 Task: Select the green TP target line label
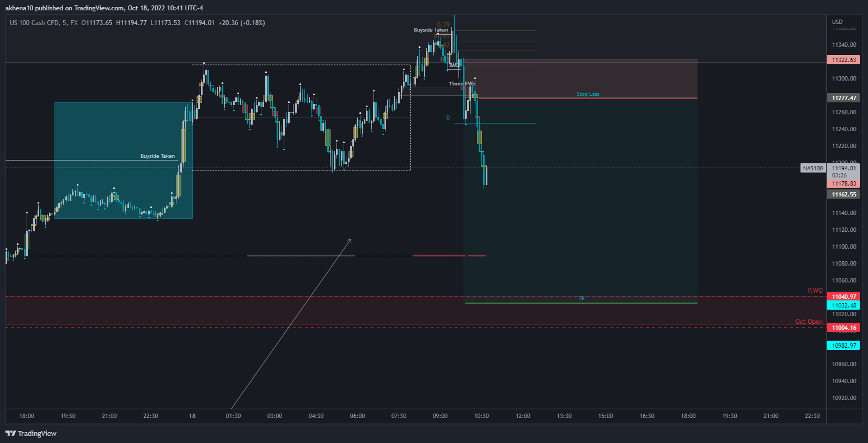pyautogui.click(x=581, y=299)
